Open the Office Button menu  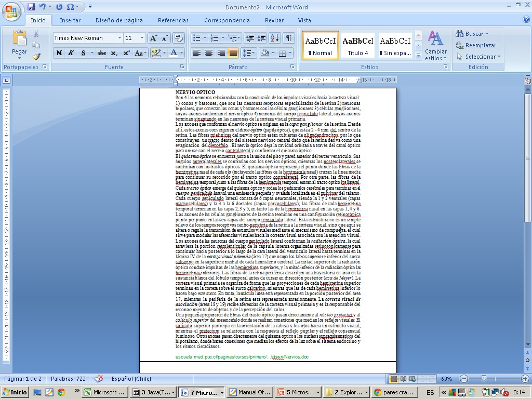point(11,10)
